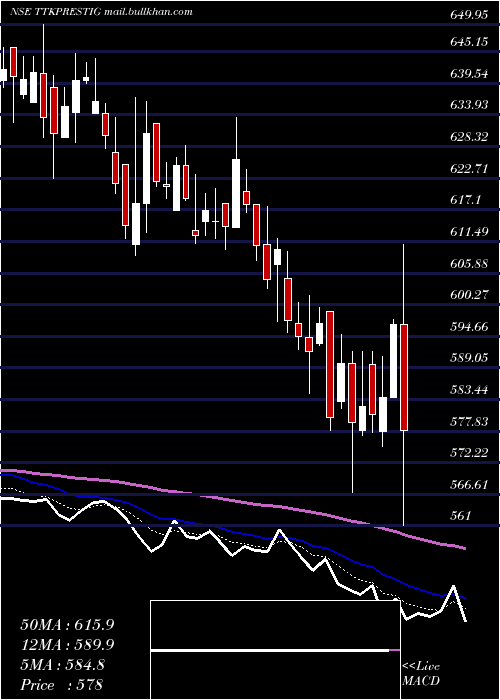
Task: Click the 583.44 price axis label
Action: 469,390
